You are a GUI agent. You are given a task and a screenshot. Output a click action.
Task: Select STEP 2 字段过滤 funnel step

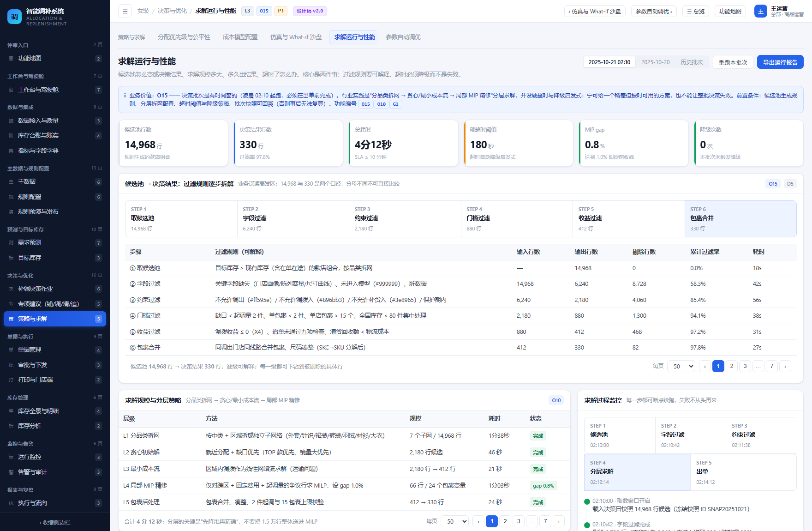tap(293, 219)
